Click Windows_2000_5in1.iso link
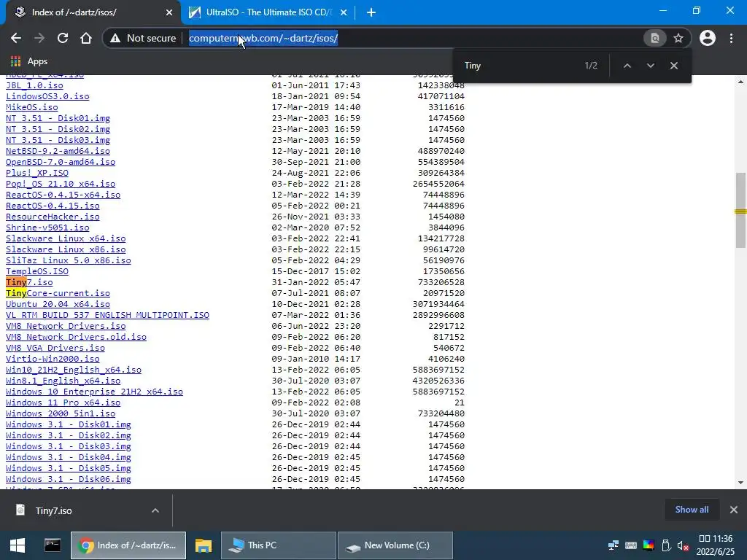747x560 pixels. 61,414
